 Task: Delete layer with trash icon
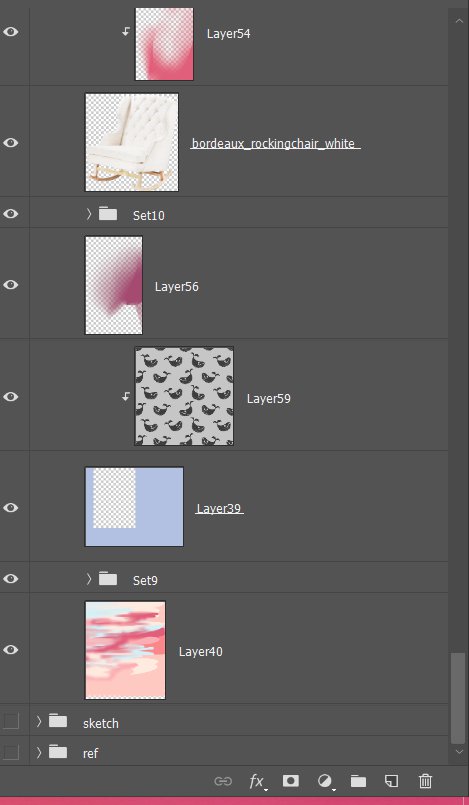425,781
